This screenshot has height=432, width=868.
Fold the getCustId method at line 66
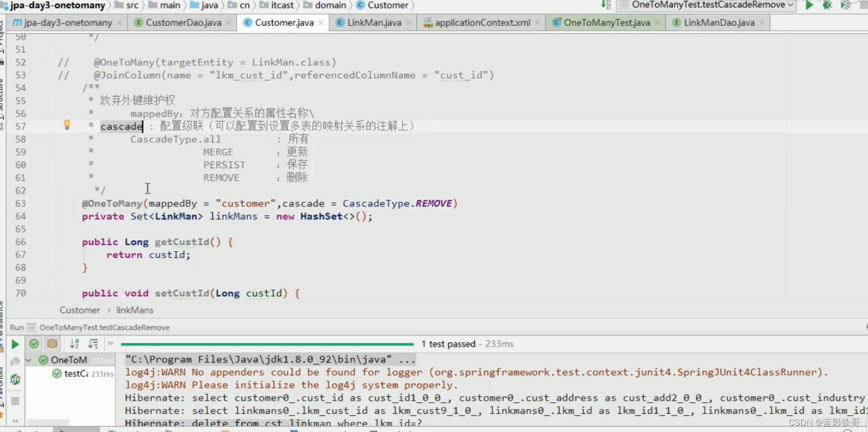pos(53,242)
